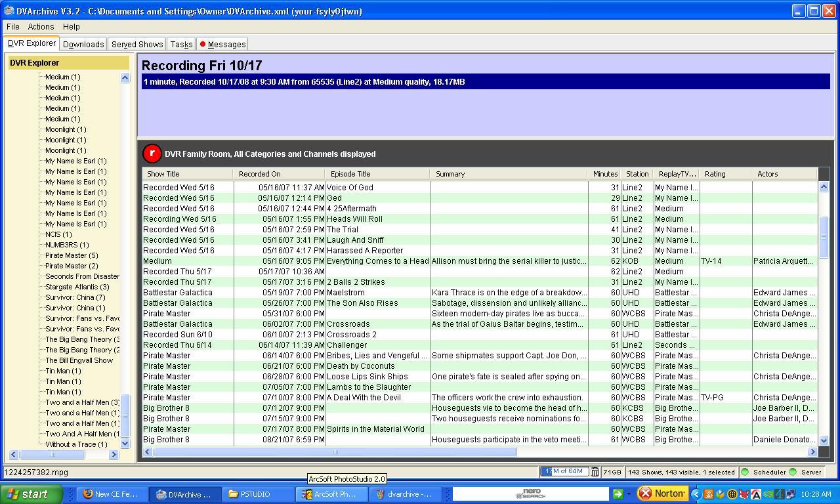Switch to the dvarchive paint taskbar button
Screen dimensions: 840x504
(x=404, y=494)
